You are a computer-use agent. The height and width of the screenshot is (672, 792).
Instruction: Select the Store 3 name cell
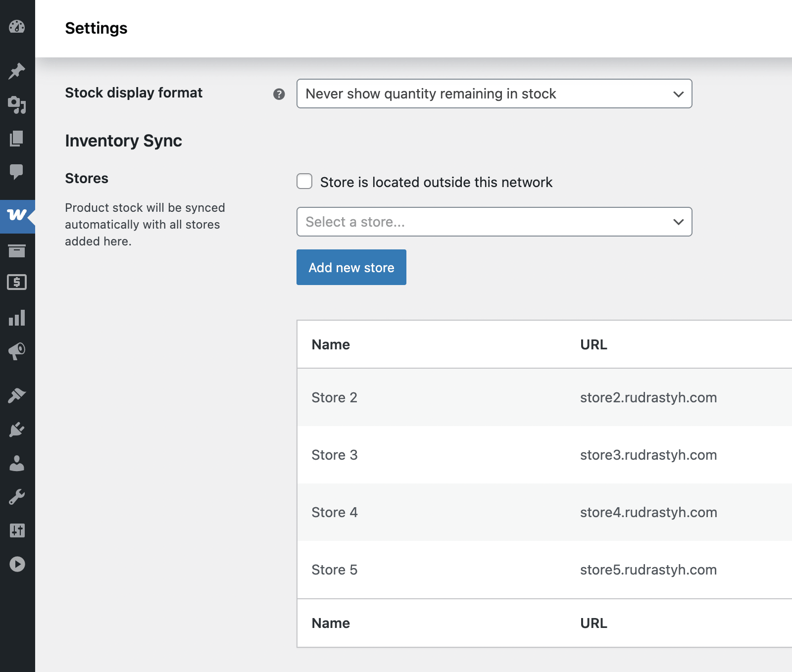pyautogui.click(x=334, y=455)
